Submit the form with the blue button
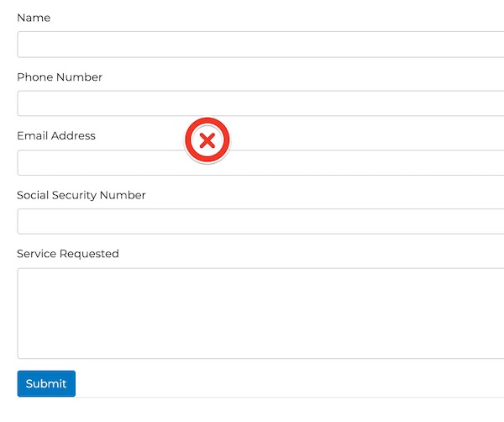This screenshot has width=504, height=422. pos(46,383)
